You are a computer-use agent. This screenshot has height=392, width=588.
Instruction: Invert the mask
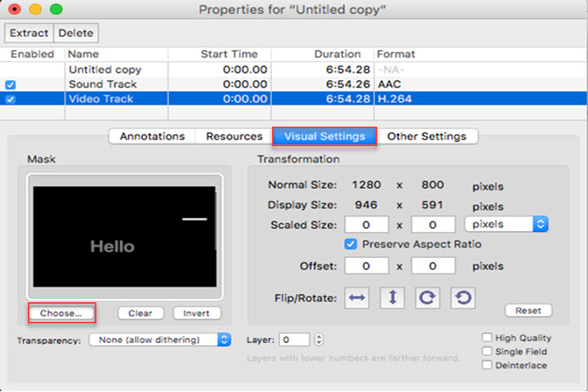(196, 313)
